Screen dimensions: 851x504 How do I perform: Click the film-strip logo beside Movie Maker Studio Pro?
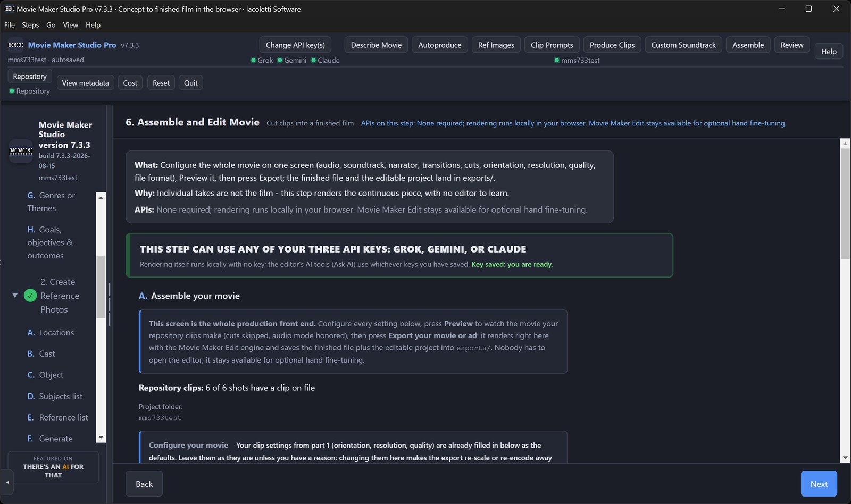tap(15, 45)
